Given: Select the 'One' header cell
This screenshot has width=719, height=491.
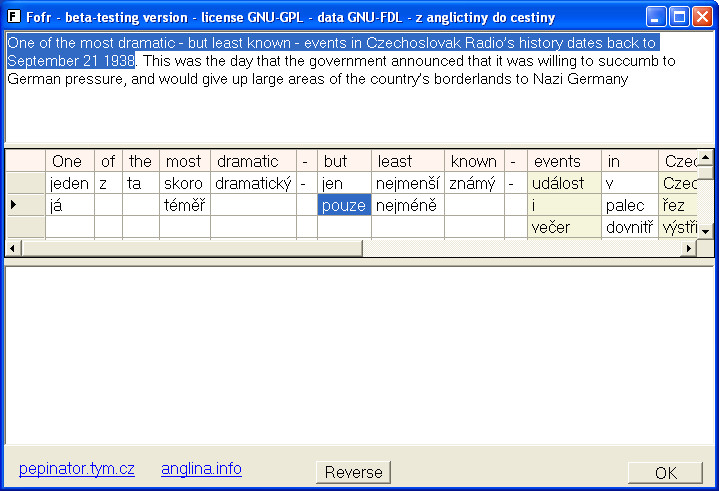Looking at the screenshot, I should [x=70, y=161].
